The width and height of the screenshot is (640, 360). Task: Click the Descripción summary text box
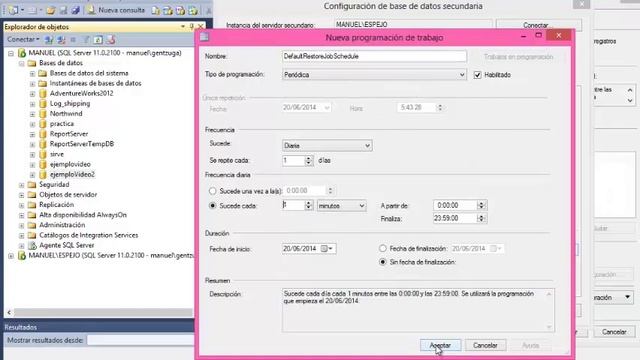(x=418, y=310)
